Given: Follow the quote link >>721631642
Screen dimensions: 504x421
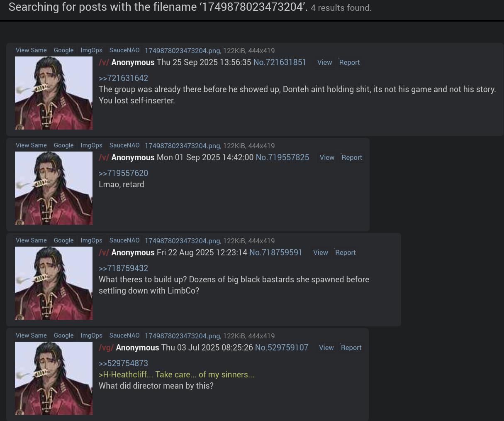Looking at the screenshot, I should pyautogui.click(x=123, y=78).
